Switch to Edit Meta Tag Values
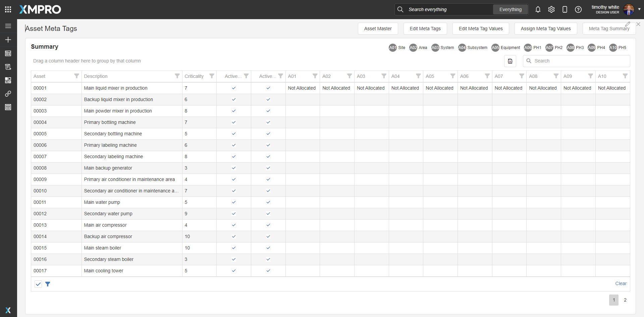Screen dimensions: 644x317 click(x=481, y=29)
